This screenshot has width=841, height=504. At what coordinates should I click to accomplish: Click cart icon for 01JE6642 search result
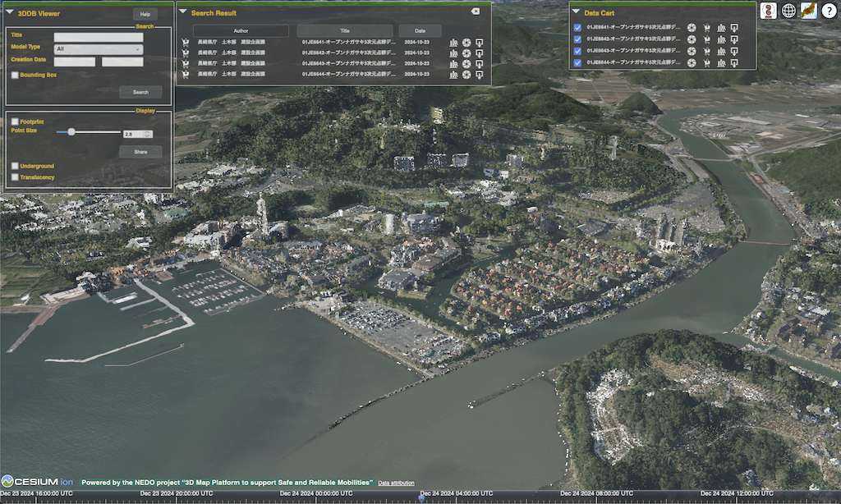(185, 53)
